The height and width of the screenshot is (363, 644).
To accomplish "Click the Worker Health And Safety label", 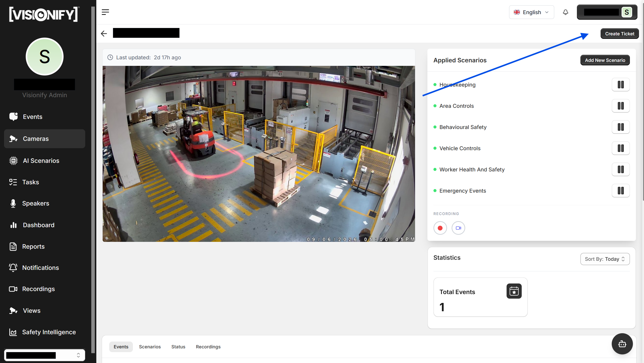I will coord(472,169).
